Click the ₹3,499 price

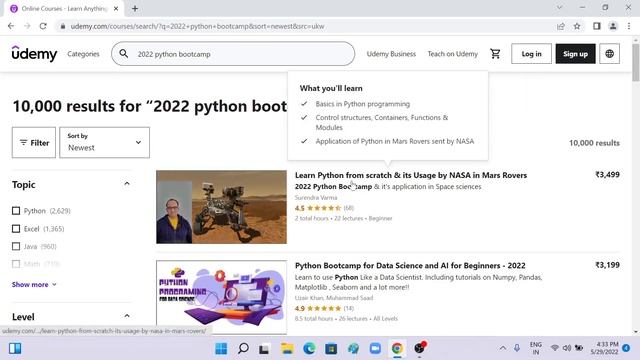click(x=607, y=175)
